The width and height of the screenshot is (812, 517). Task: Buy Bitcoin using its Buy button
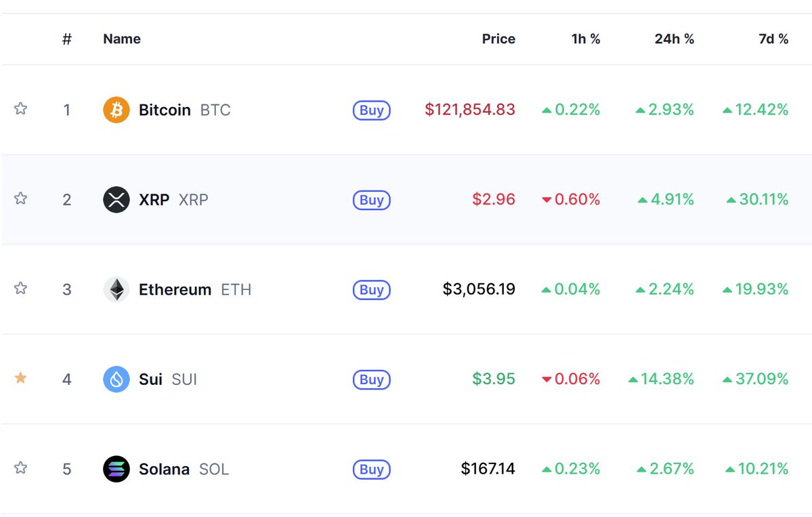tap(371, 110)
